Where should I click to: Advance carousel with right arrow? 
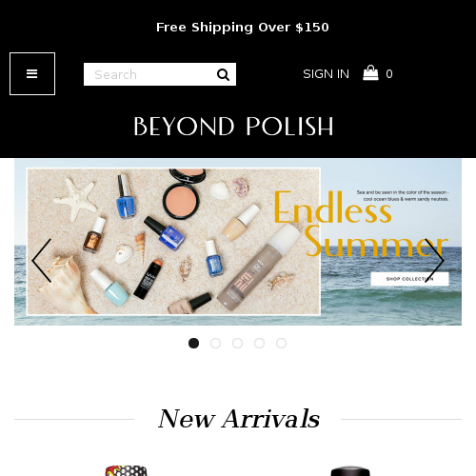(x=434, y=261)
